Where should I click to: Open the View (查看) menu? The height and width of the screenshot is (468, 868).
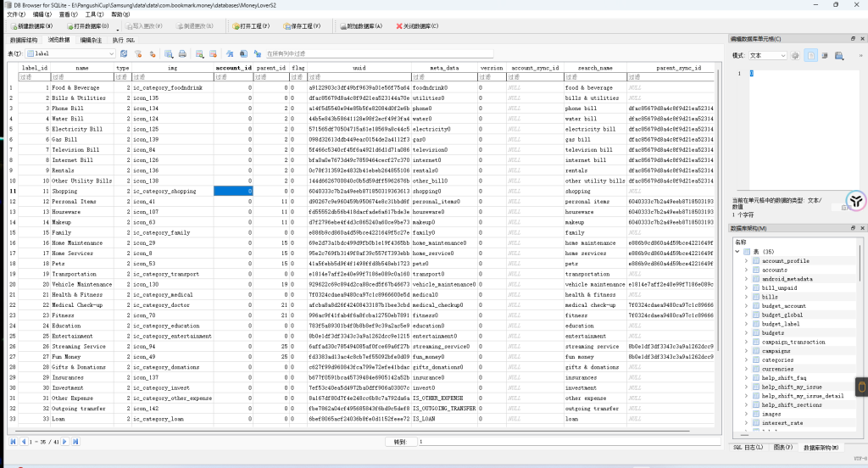[68, 14]
